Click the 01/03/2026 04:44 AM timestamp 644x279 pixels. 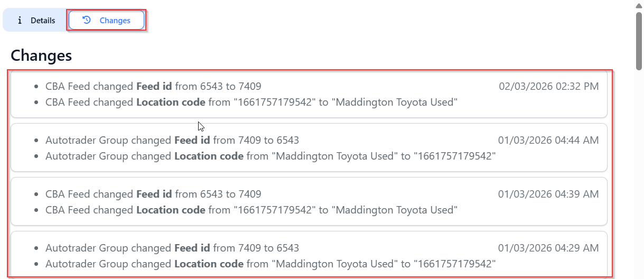(548, 140)
